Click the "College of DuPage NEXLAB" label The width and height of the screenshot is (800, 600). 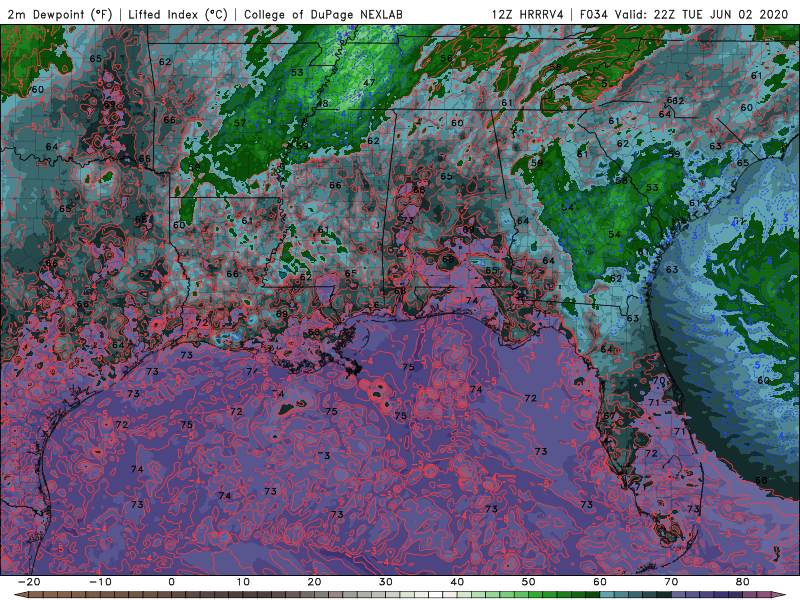tap(323, 15)
